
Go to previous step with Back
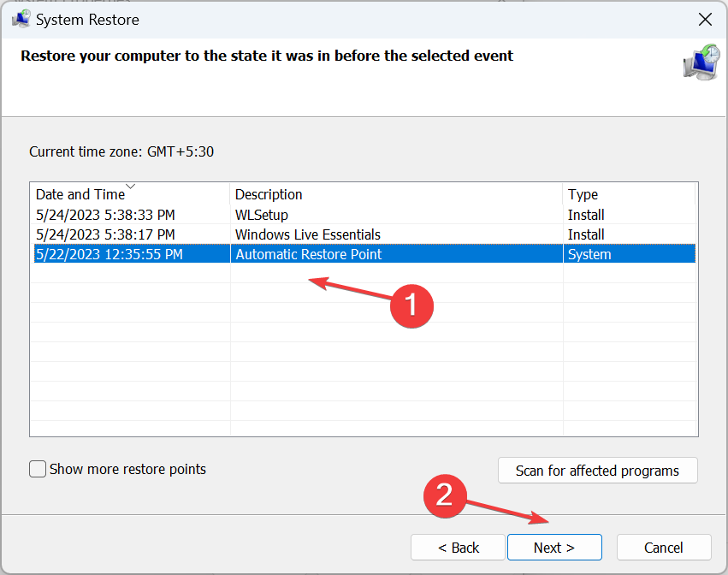(458, 548)
